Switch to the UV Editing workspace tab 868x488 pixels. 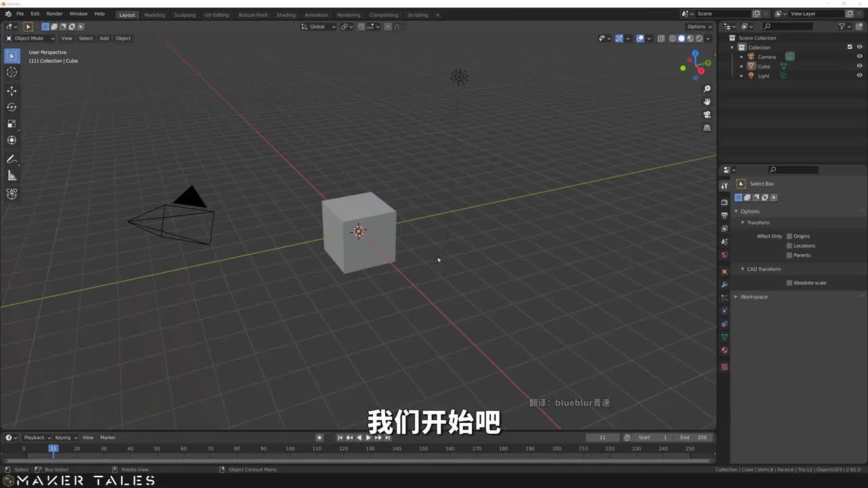click(x=216, y=15)
